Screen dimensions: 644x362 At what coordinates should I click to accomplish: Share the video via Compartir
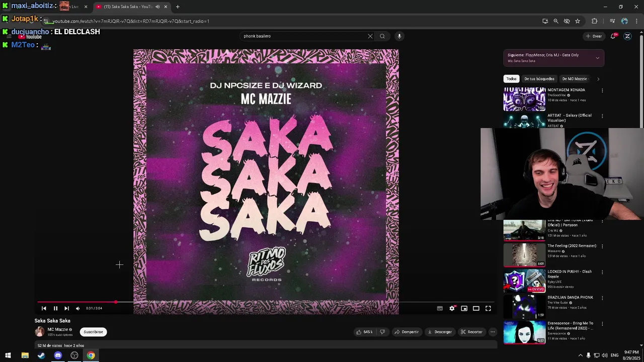(407, 332)
